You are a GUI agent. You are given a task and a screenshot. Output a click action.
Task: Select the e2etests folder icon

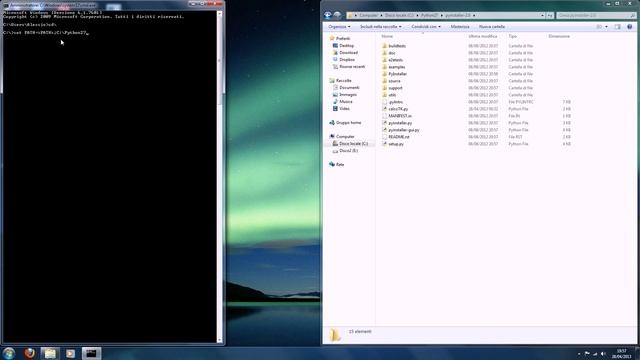tap(384, 60)
